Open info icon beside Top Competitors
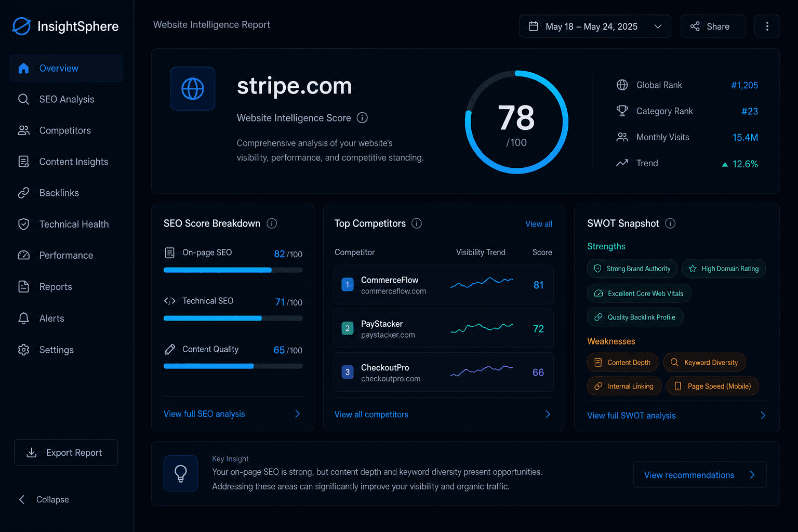Screen dimensions: 798x532 pyautogui.click(x=417, y=223)
